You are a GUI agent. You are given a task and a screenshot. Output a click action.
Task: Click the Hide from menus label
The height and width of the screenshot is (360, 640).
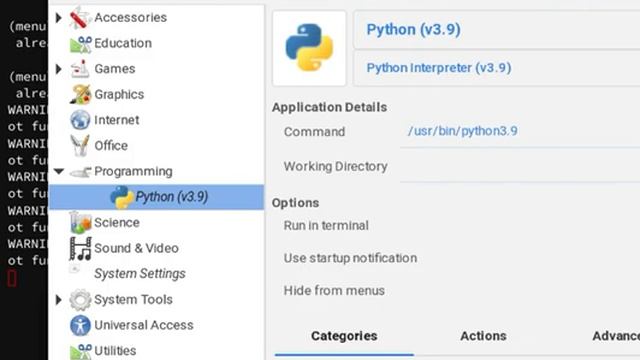pos(334,291)
